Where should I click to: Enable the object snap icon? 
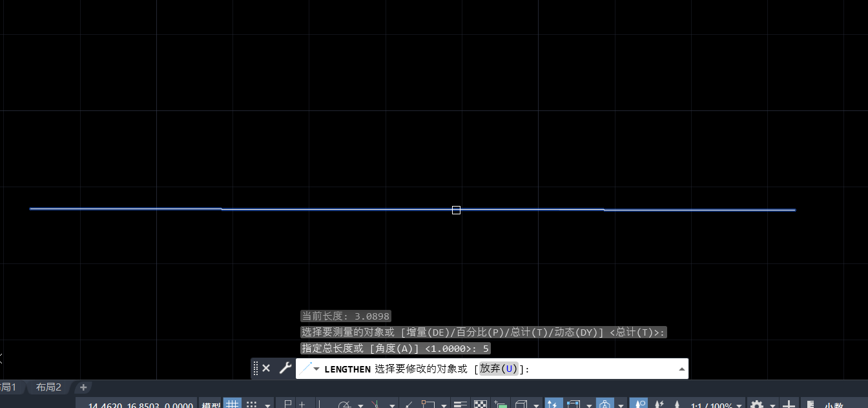coord(426,403)
